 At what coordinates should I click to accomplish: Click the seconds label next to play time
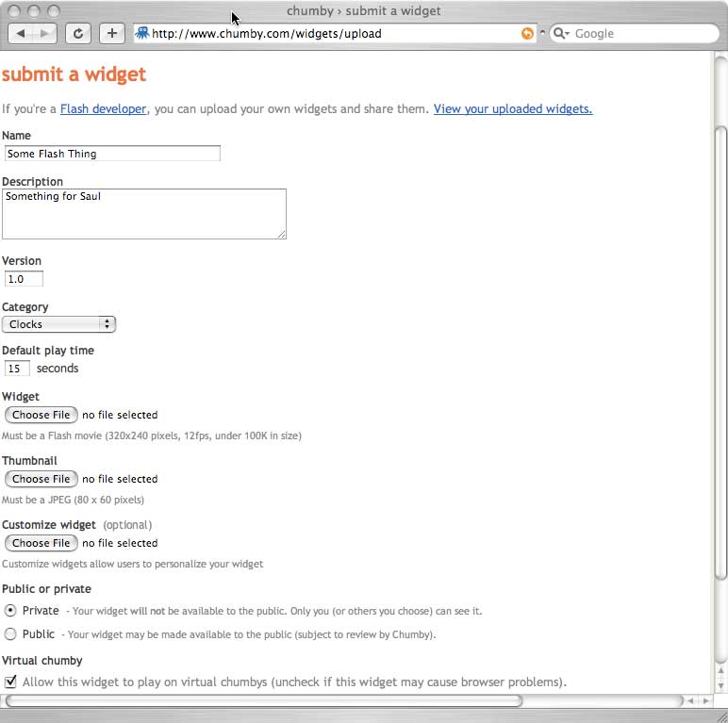[x=58, y=369]
